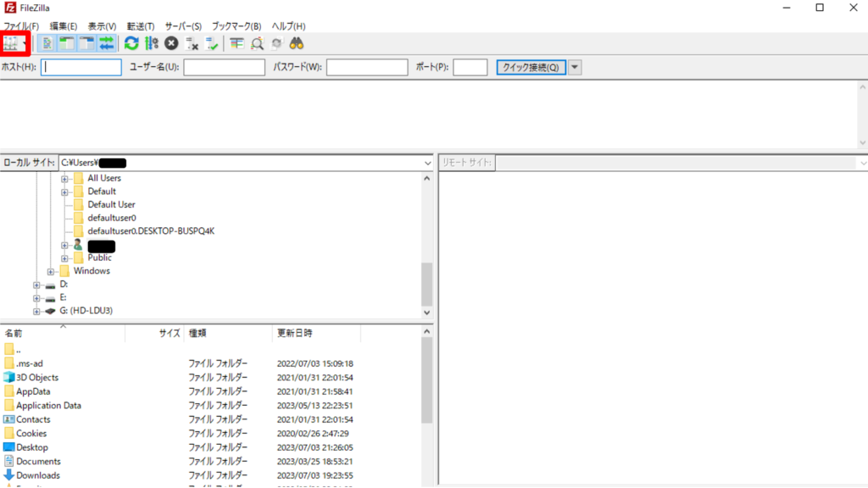The image size is (868, 488).
Task: Sort by the 更新日時 column header
Action: click(x=316, y=333)
